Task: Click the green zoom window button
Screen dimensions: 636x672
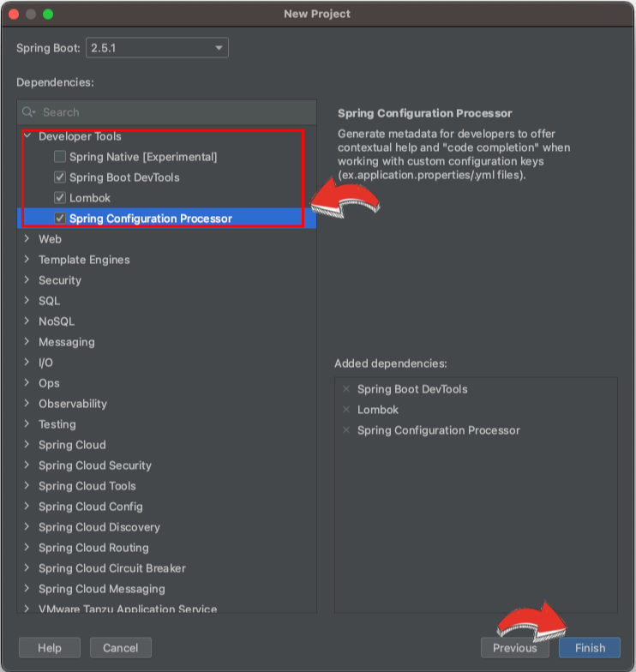Action: coord(48,14)
